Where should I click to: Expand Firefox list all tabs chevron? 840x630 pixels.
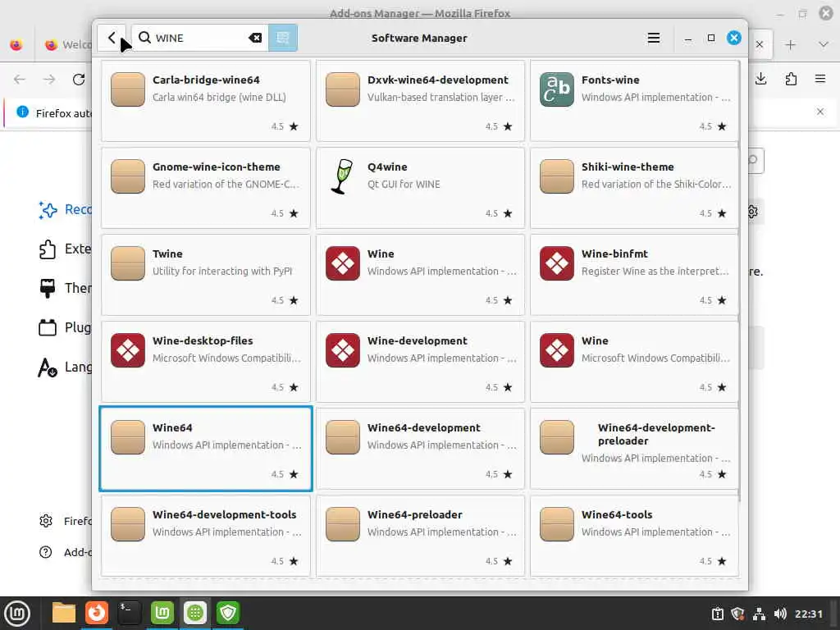[824, 45]
